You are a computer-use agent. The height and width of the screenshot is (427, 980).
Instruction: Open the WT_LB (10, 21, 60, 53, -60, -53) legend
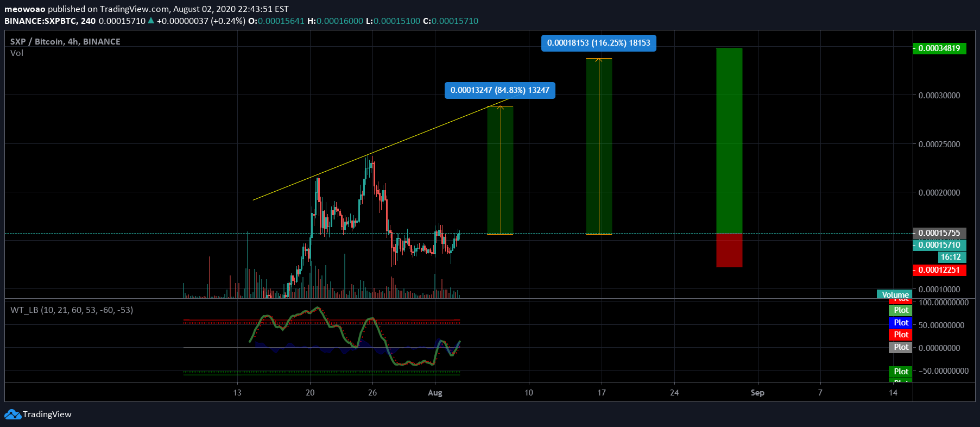point(72,310)
